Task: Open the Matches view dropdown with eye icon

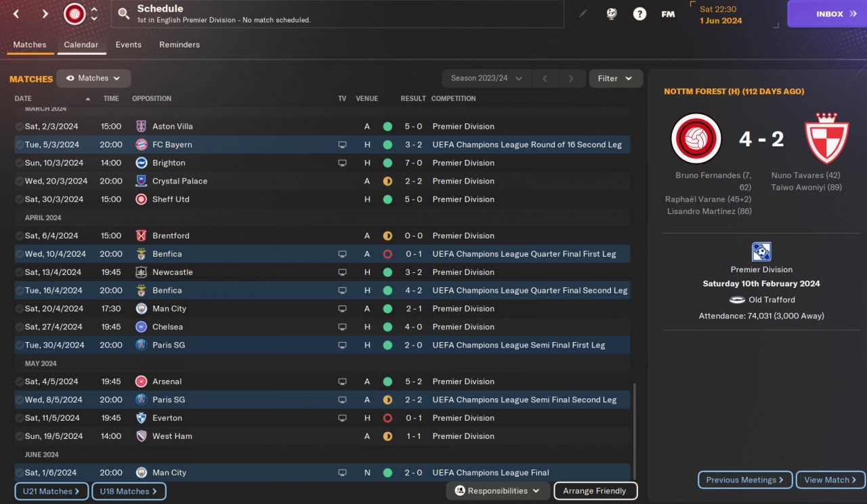Action: click(x=93, y=79)
